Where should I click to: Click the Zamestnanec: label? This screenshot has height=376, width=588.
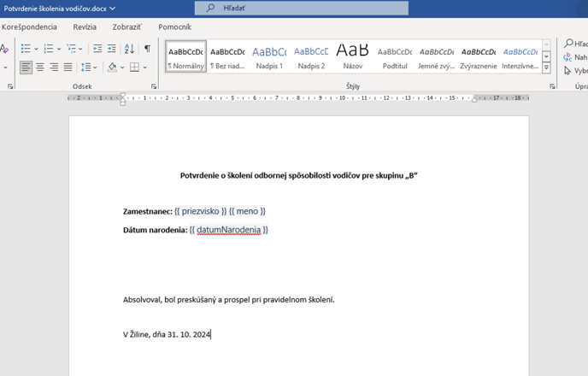pos(148,211)
